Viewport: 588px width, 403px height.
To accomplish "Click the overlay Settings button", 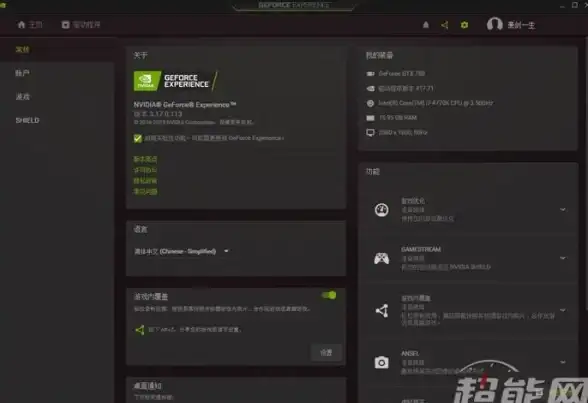I will (x=326, y=352).
